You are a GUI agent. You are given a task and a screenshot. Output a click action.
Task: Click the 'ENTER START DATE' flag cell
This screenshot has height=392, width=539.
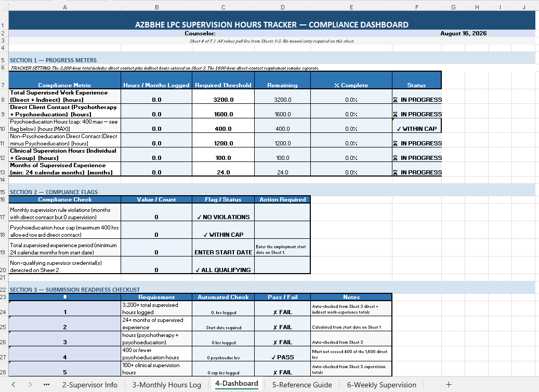(x=223, y=248)
